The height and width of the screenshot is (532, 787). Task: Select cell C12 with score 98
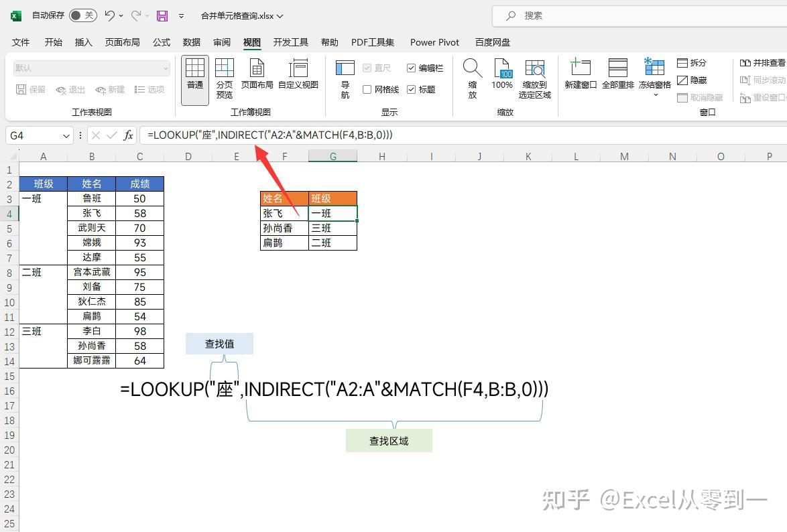click(139, 331)
